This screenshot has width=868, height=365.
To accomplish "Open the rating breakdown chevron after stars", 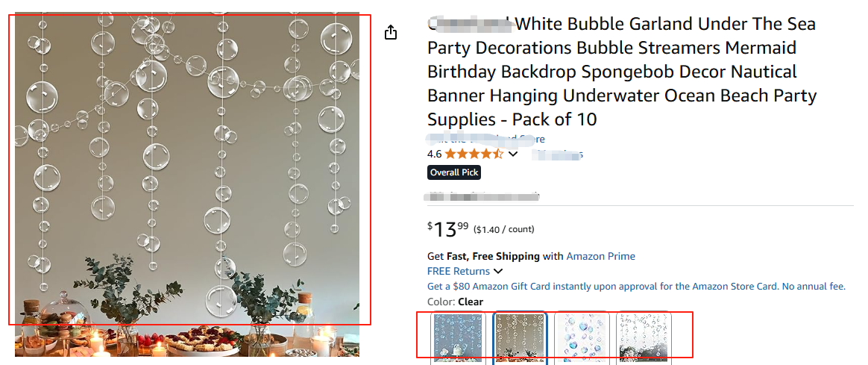I will [513, 155].
